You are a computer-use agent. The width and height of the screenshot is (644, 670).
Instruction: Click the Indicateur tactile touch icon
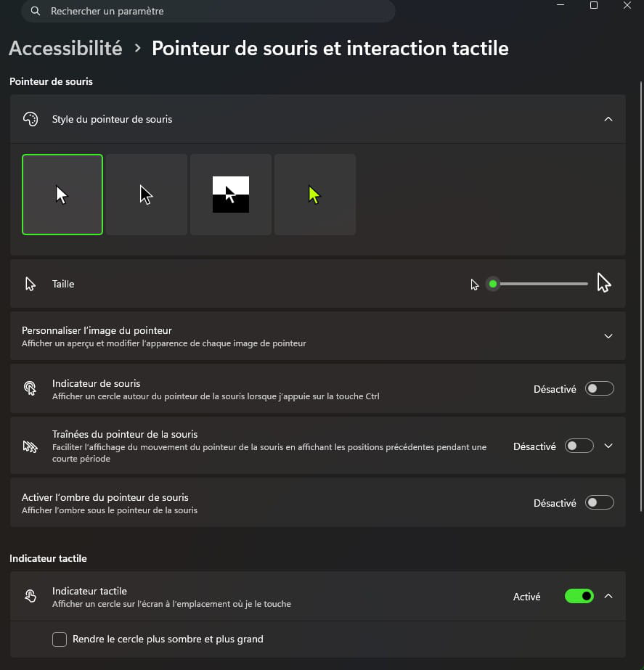[x=30, y=596]
